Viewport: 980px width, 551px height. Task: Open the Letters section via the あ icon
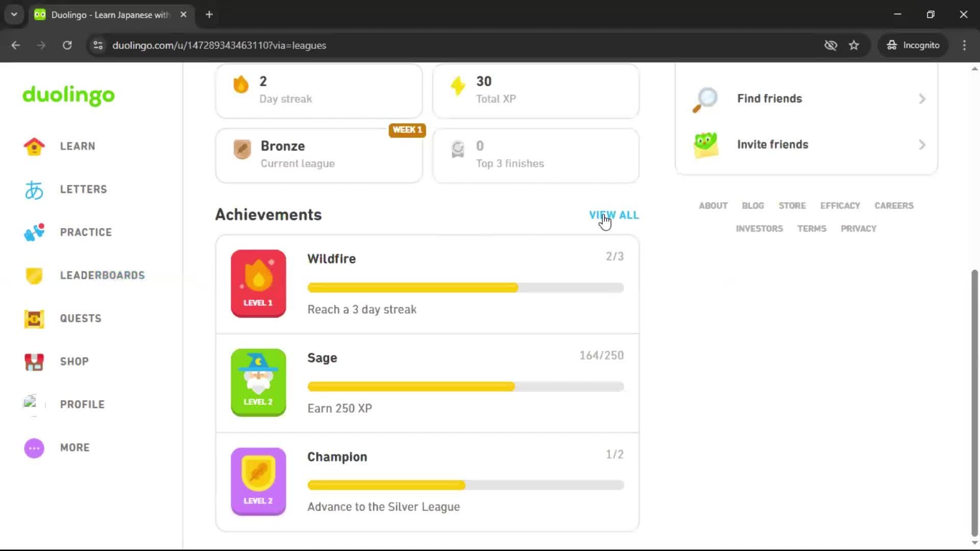(33, 189)
